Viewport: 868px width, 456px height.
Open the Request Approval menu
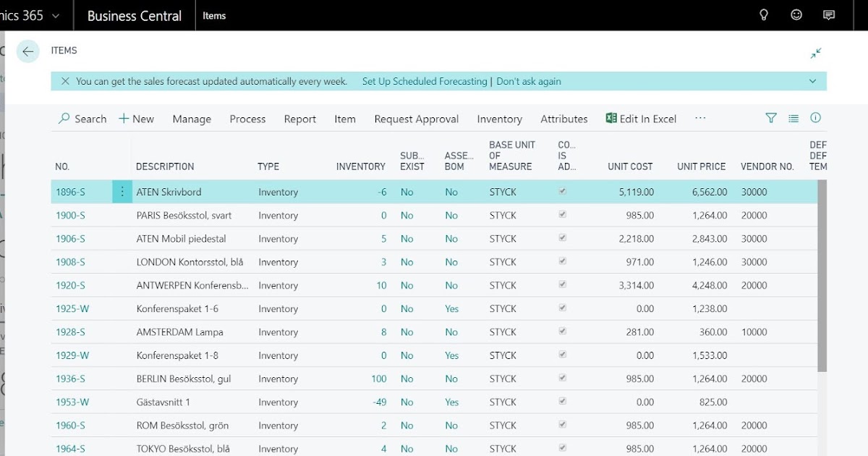[416, 118]
